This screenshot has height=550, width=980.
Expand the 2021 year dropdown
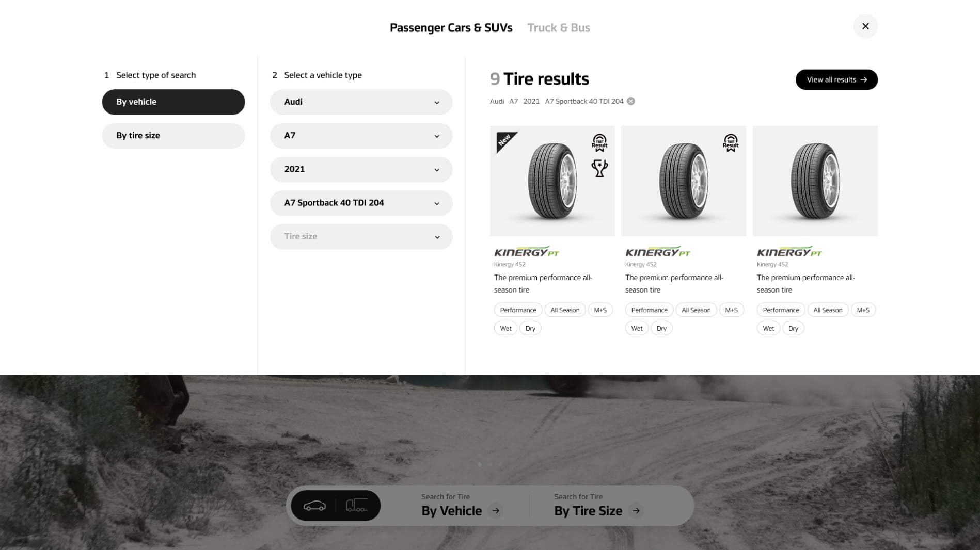[361, 169]
